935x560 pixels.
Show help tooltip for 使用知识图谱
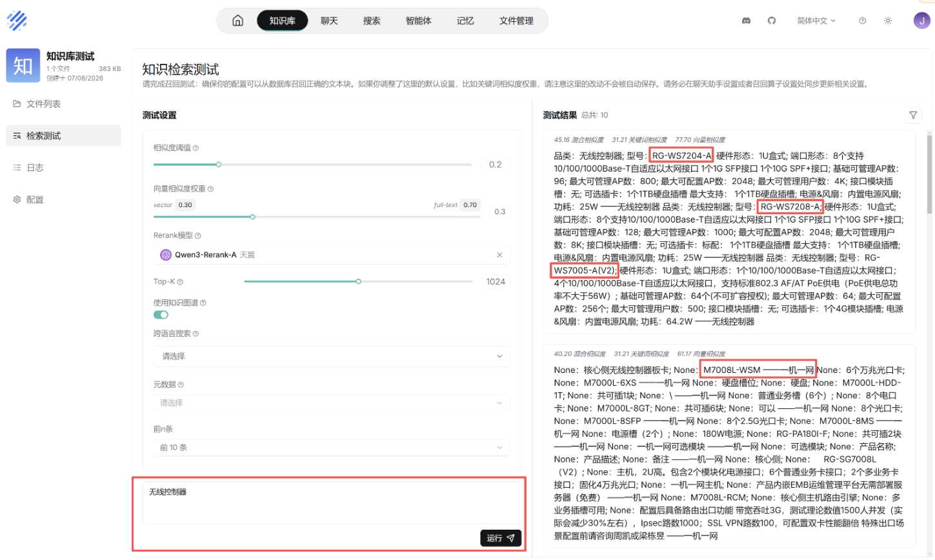click(x=203, y=303)
